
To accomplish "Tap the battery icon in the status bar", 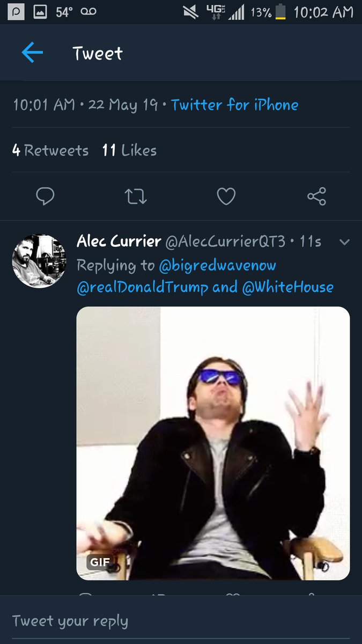I will (281, 12).
